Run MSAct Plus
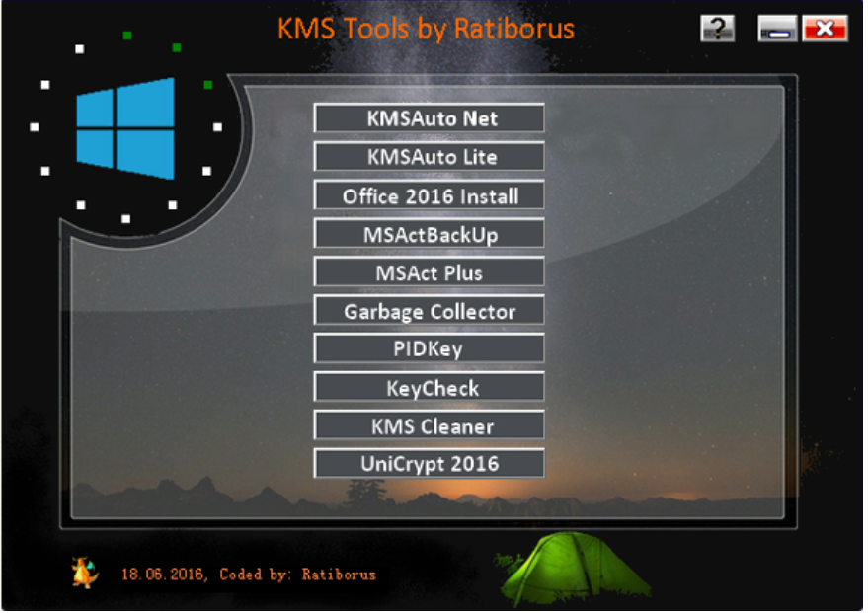 (x=430, y=272)
